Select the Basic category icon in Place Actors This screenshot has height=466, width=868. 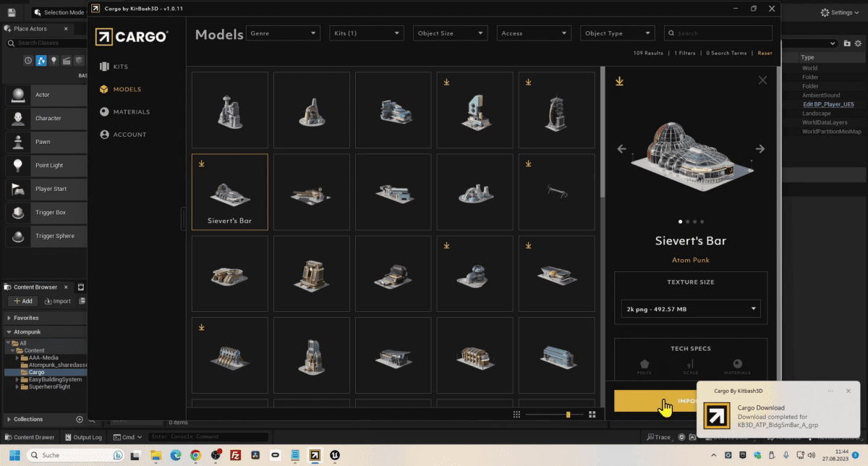pyautogui.click(x=41, y=61)
